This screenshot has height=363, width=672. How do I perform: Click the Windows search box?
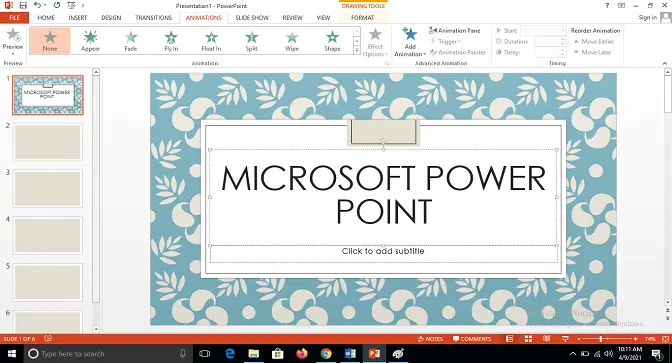click(x=107, y=354)
